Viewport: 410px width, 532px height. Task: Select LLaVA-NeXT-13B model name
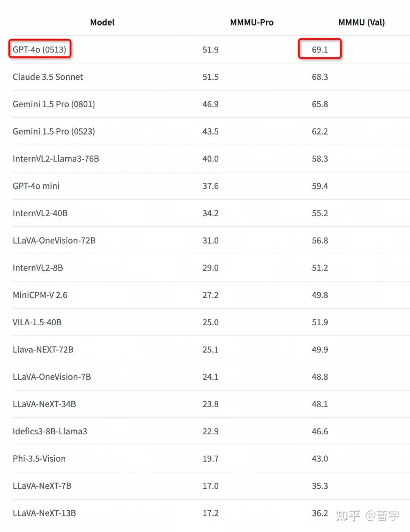point(44,513)
